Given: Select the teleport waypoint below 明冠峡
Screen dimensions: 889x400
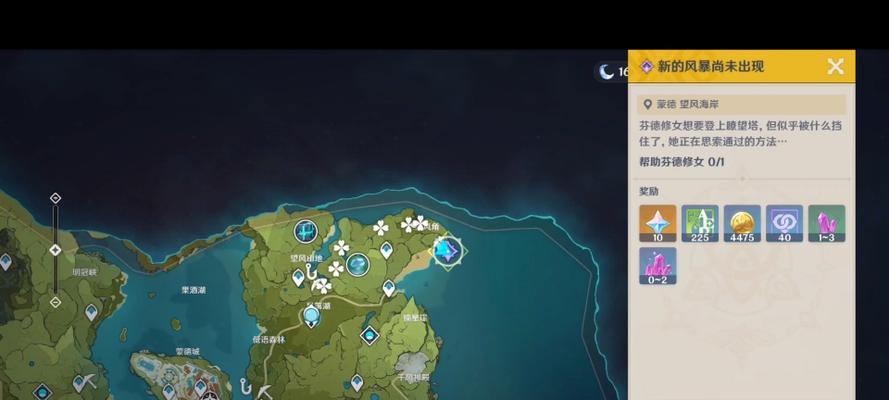Looking at the screenshot, I should (91, 312).
